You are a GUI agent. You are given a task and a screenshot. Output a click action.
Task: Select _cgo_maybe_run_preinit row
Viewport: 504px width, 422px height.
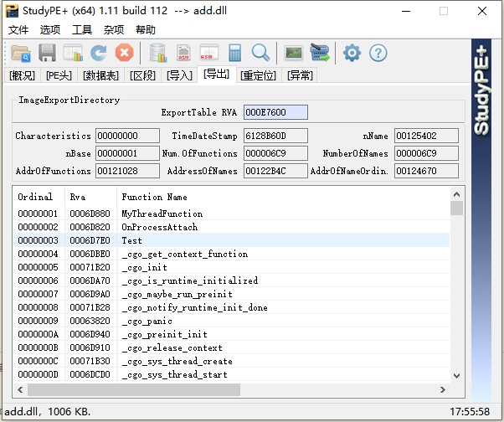coord(231,294)
